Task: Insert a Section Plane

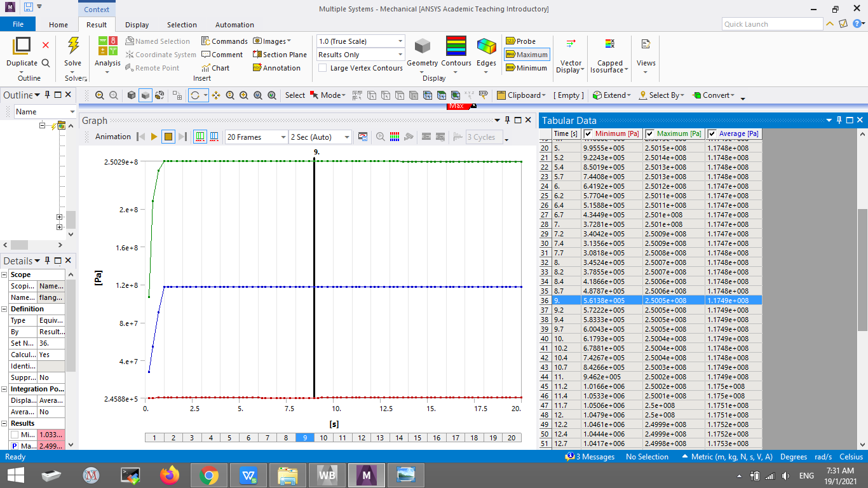Action: tap(280, 55)
